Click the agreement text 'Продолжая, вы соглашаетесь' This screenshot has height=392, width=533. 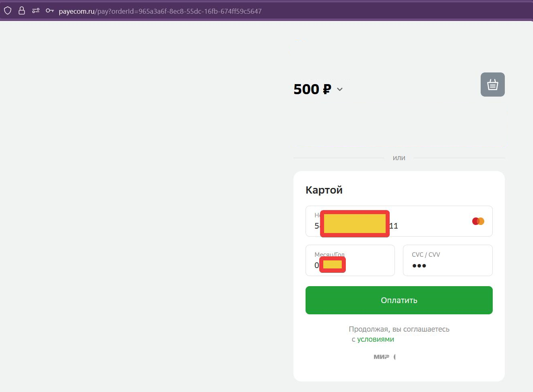click(x=399, y=329)
